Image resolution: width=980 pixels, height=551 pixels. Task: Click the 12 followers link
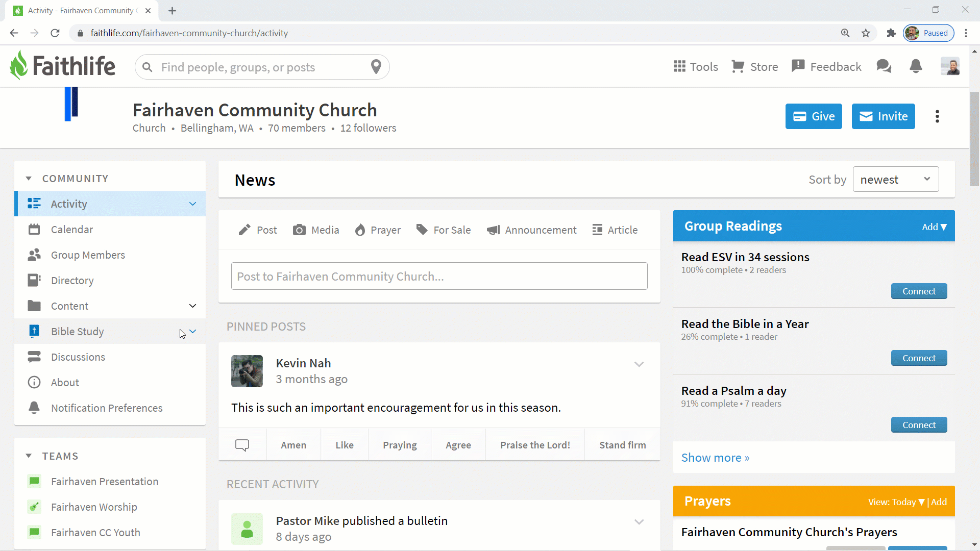coord(368,128)
